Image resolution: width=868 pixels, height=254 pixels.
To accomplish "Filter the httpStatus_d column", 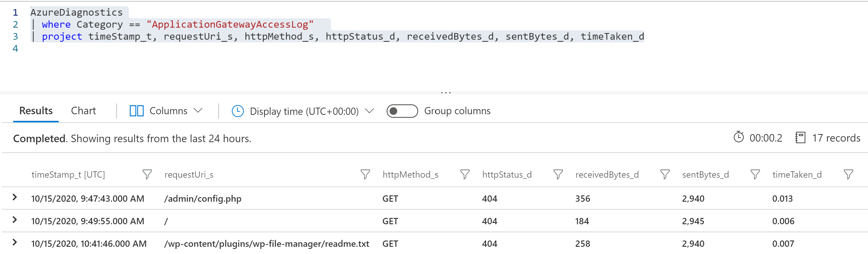I will tap(558, 175).
